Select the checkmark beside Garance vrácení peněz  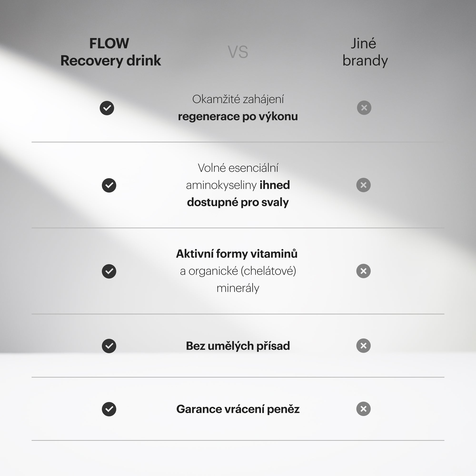[109, 409]
